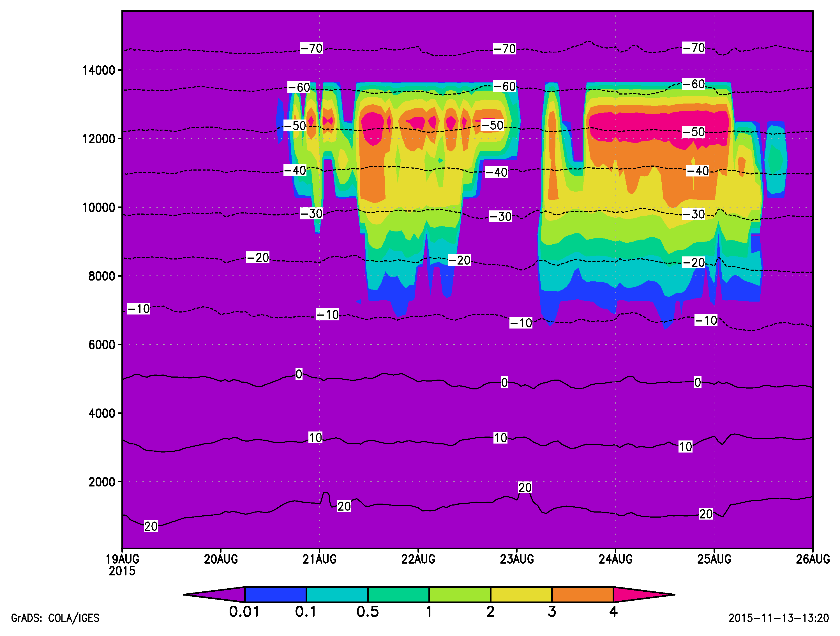Screen dimensions: 840x636
Task: Click the middle 10 contour label
Action: tap(500, 438)
